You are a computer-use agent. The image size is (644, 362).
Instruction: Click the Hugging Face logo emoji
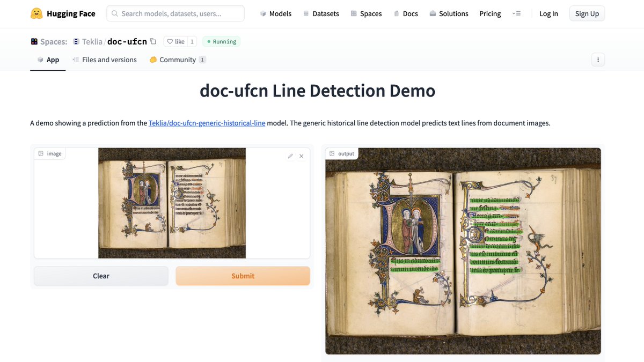click(36, 13)
